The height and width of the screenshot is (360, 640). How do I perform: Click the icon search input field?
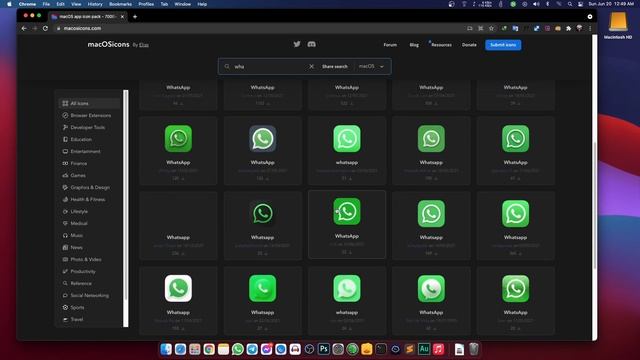(x=269, y=66)
